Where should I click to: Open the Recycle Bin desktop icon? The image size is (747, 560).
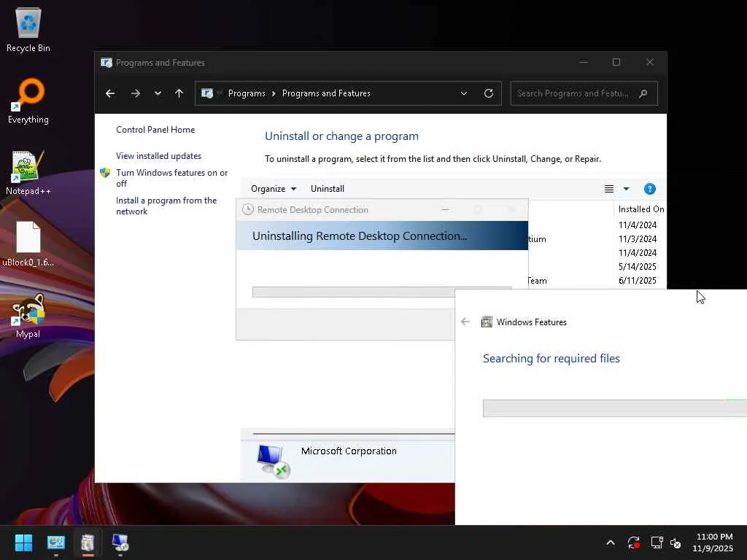point(28,29)
